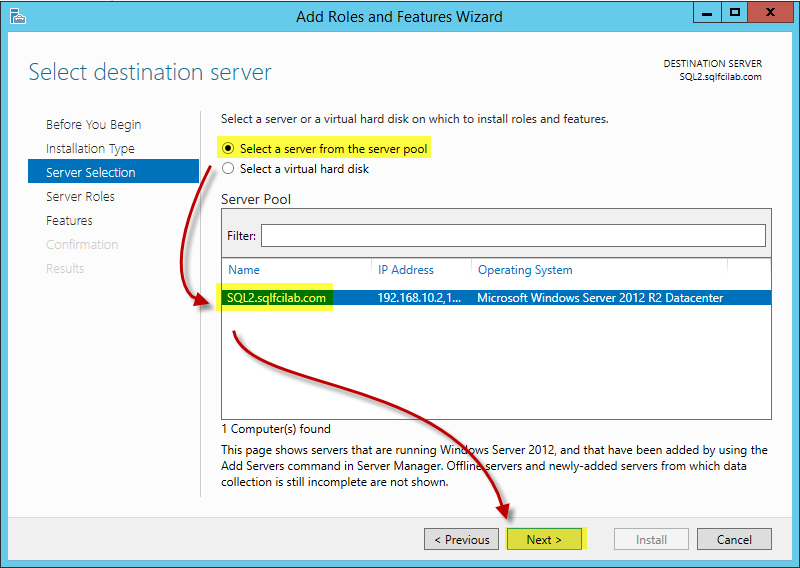This screenshot has height=568, width=800.
Task: Sort the server pool by Name column
Action: [x=244, y=269]
